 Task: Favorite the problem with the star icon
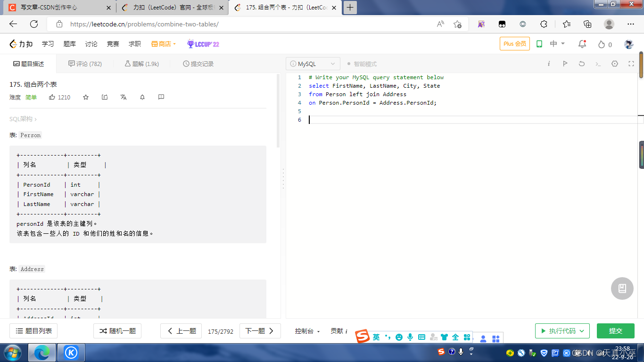coord(86,97)
